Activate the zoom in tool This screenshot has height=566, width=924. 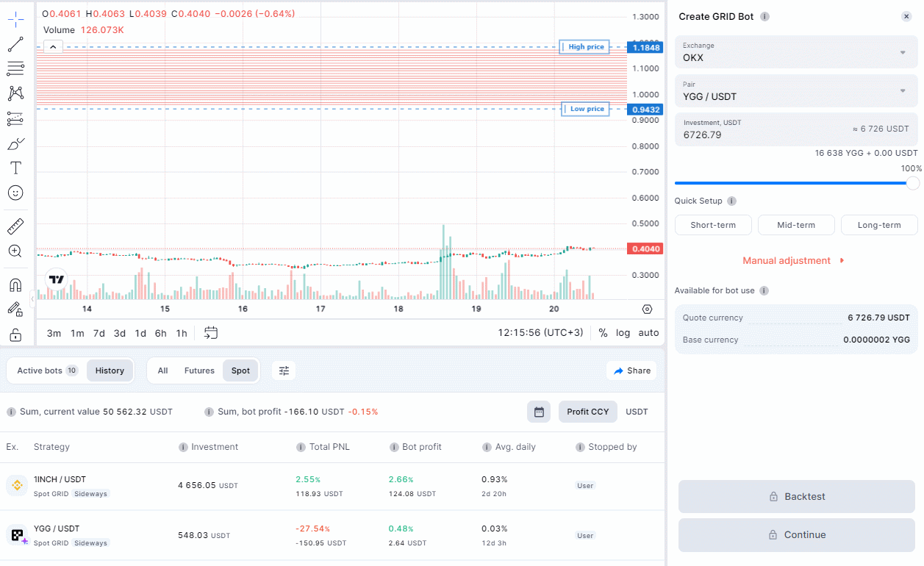[x=15, y=251]
